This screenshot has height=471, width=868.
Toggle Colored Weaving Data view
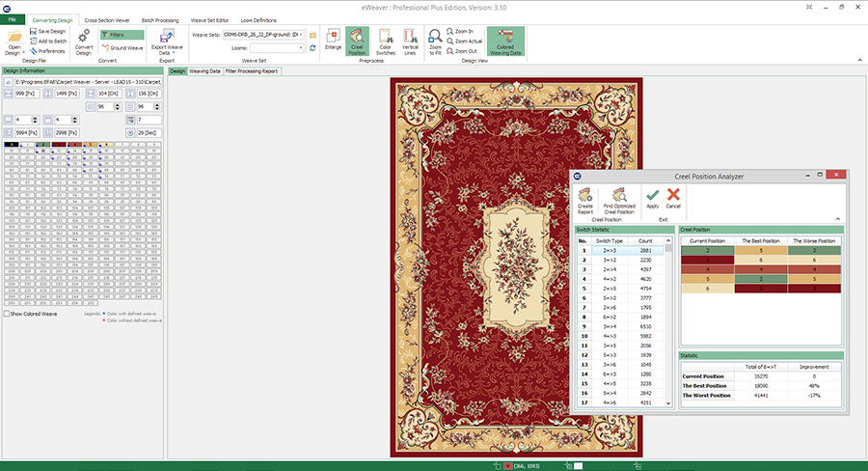[x=505, y=42]
